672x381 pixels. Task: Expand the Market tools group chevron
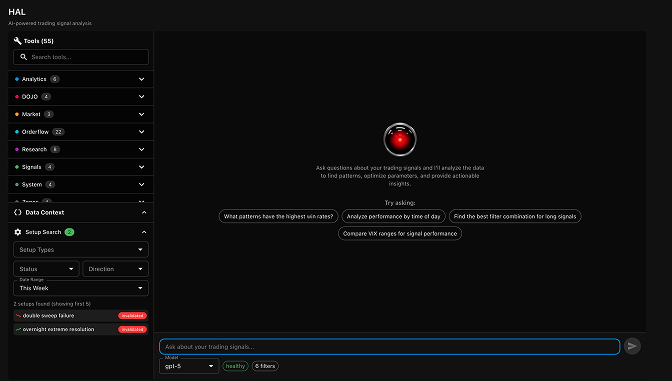(x=141, y=114)
